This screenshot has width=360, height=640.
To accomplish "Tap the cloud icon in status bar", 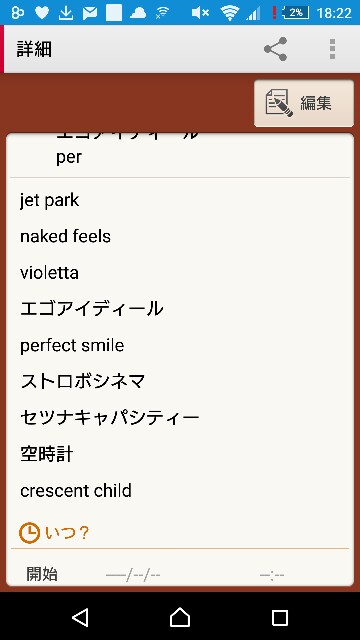I will tap(138, 13).
